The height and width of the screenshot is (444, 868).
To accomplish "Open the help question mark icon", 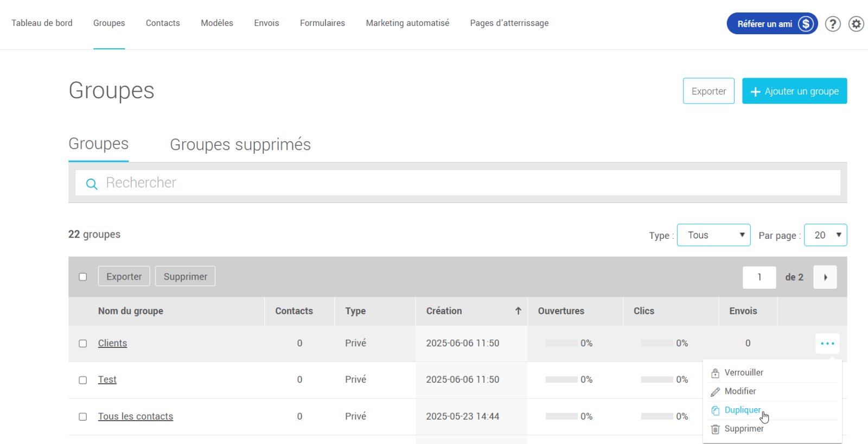I will 833,24.
